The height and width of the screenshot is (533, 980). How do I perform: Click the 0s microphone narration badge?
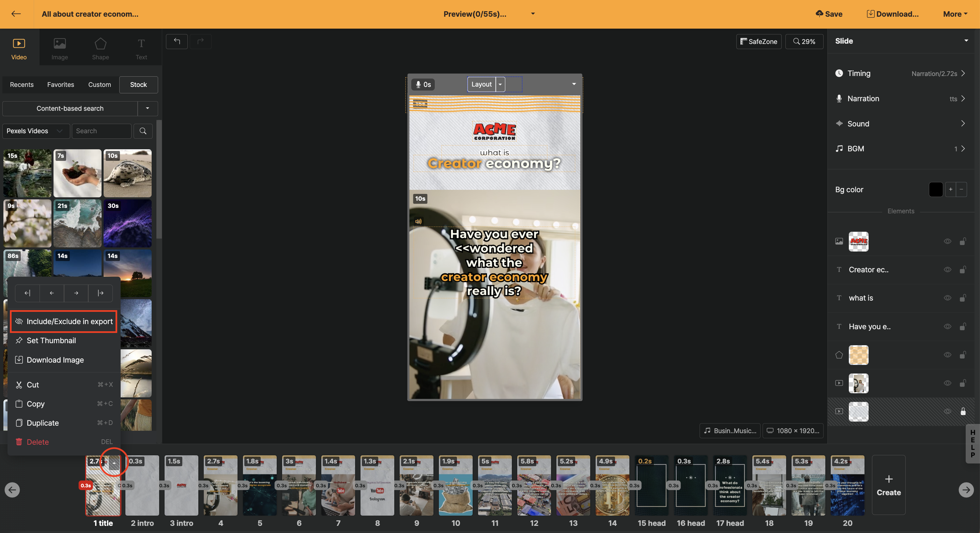(423, 85)
